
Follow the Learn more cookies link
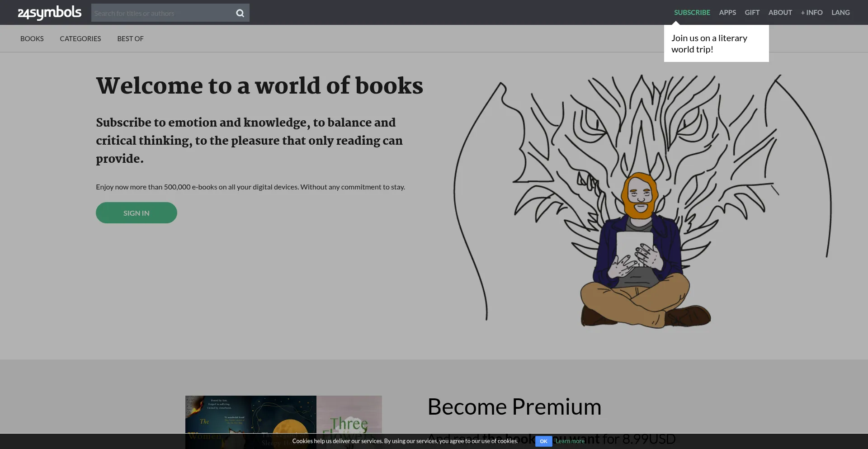(x=570, y=441)
